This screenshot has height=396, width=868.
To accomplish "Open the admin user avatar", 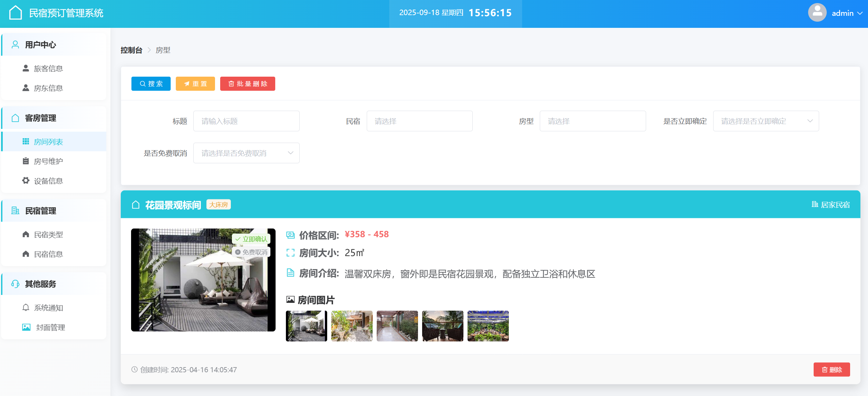I will pyautogui.click(x=817, y=13).
